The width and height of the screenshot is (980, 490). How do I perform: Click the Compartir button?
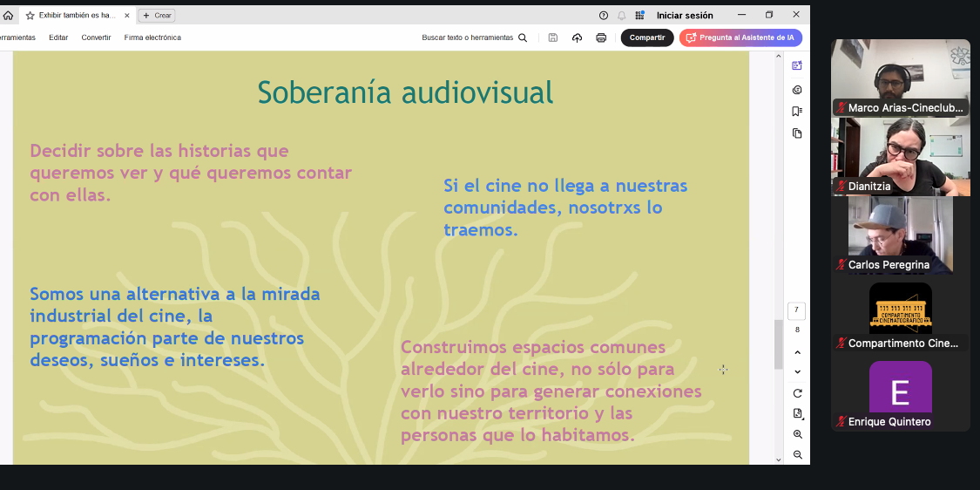[x=647, y=37]
